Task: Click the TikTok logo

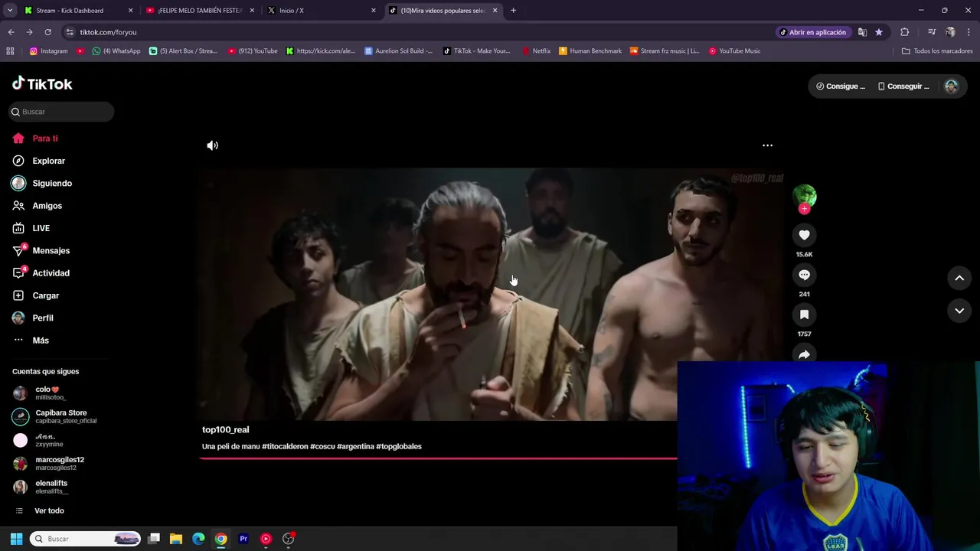Action: tap(42, 83)
